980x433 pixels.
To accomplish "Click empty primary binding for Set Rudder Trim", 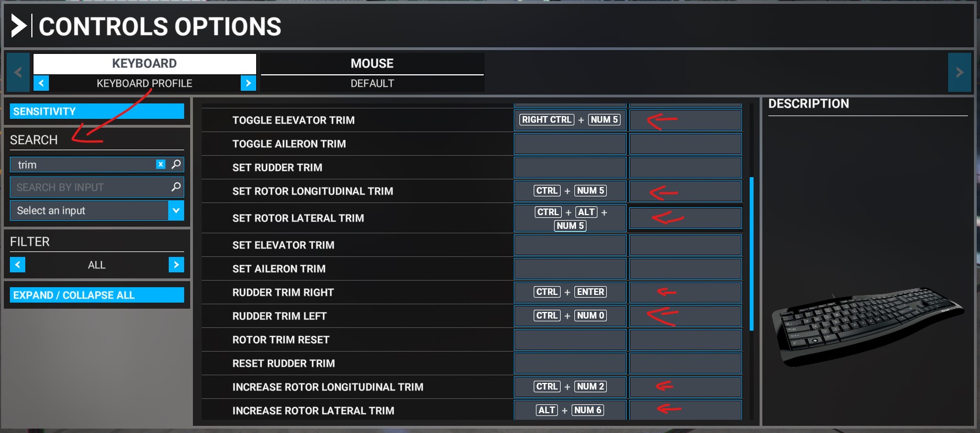I will point(570,167).
